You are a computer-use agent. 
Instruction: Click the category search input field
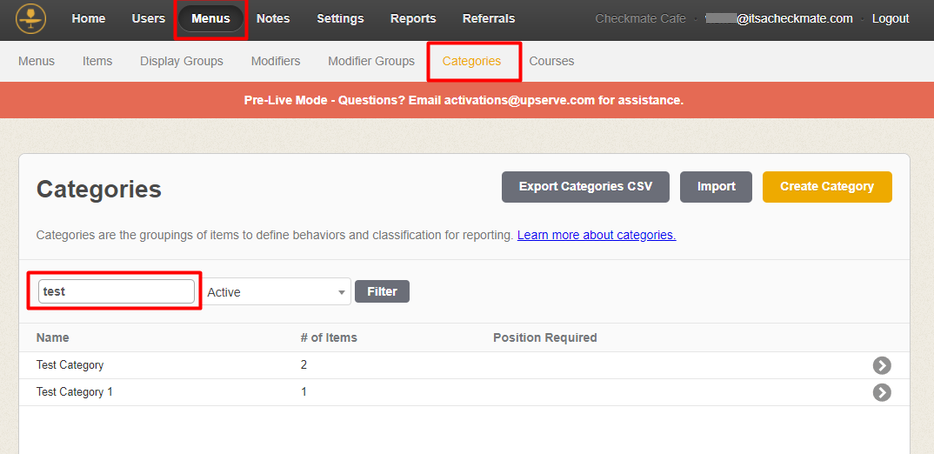pos(116,291)
